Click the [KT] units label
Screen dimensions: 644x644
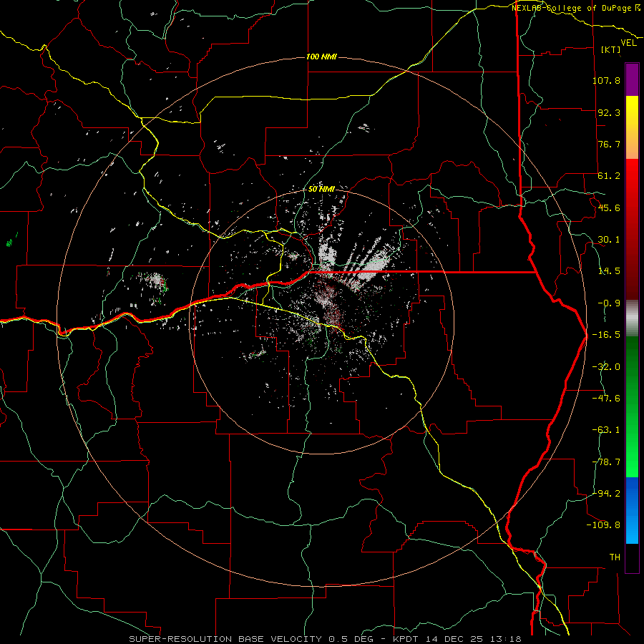(x=611, y=49)
